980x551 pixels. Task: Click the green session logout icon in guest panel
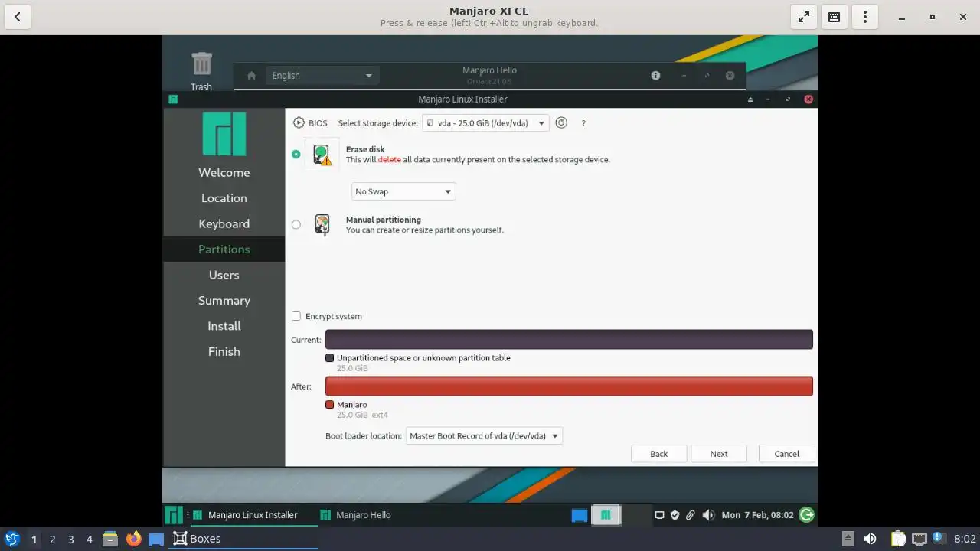[806, 515]
